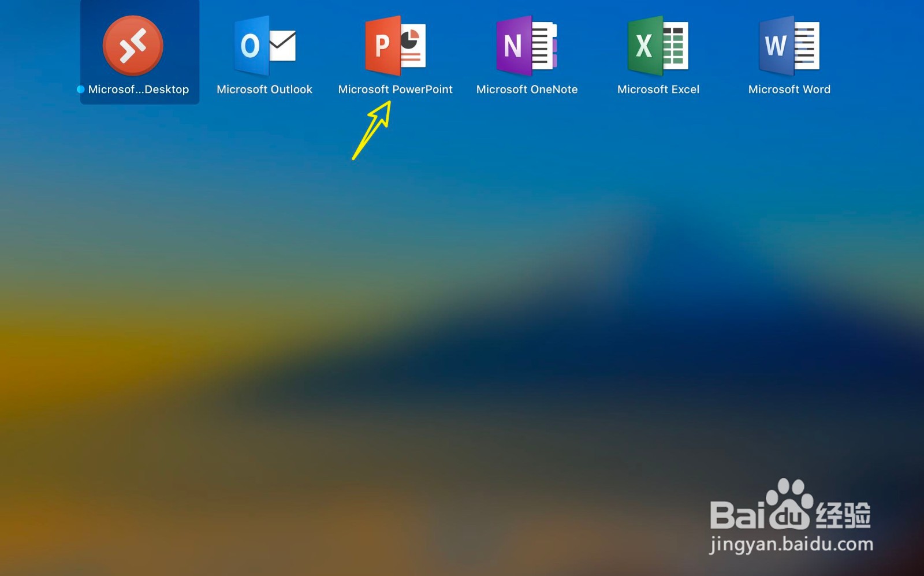Open the Microsoft PowerPoint icon
Image resolution: width=924 pixels, height=576 pixels.
tap(396, 46)
